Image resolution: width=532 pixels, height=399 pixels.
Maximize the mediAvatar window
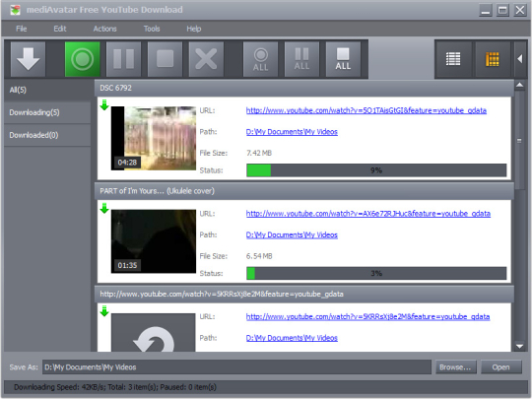click(502, 10)
